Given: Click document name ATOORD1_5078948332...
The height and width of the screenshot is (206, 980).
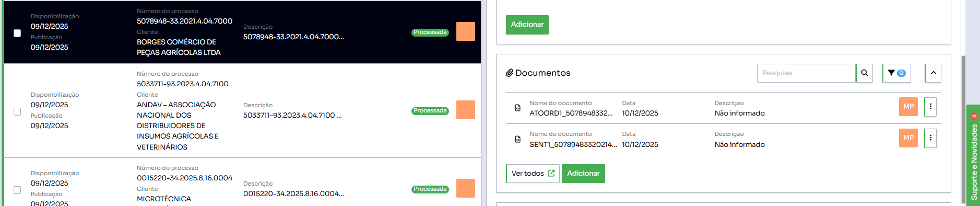Looking at the screenshot, I should tap(571, 113).
